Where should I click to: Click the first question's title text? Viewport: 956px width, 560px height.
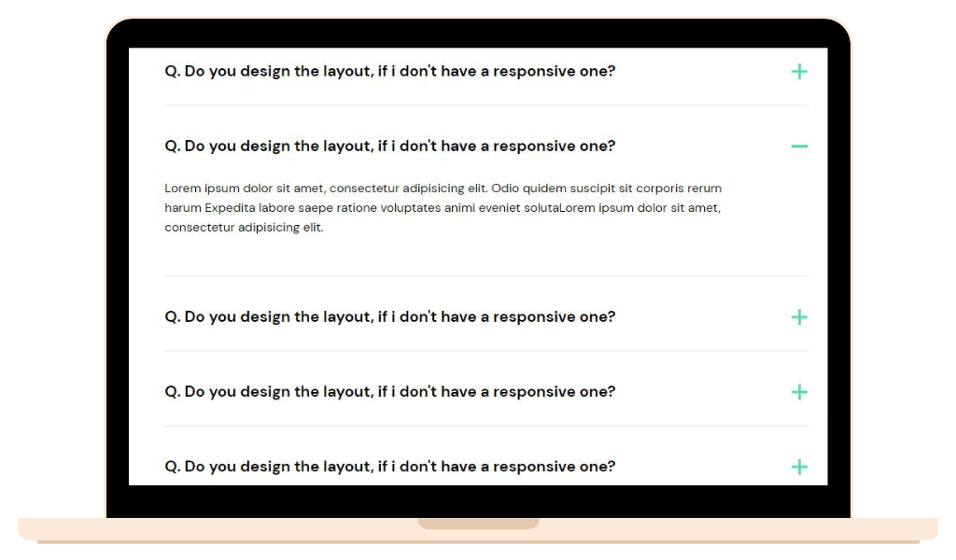point(389,72)
